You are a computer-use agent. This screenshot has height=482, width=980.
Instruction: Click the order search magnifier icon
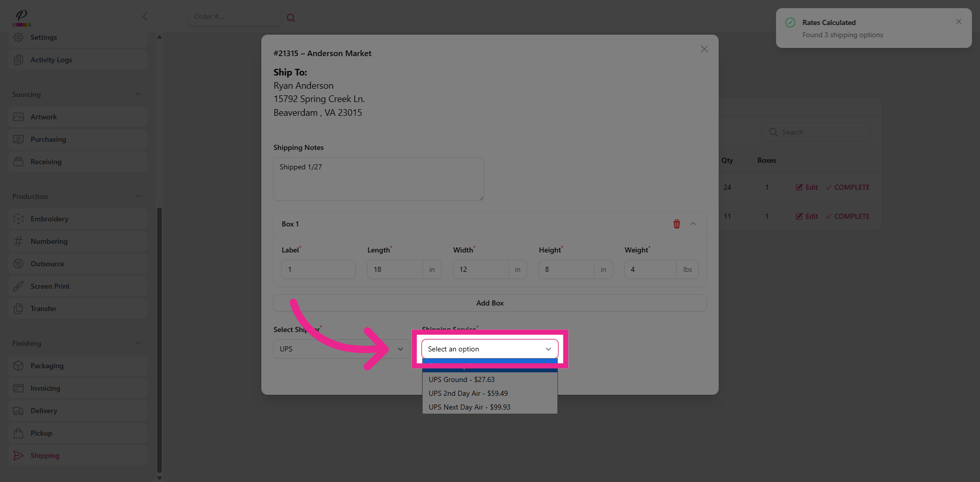click(291, 18)
